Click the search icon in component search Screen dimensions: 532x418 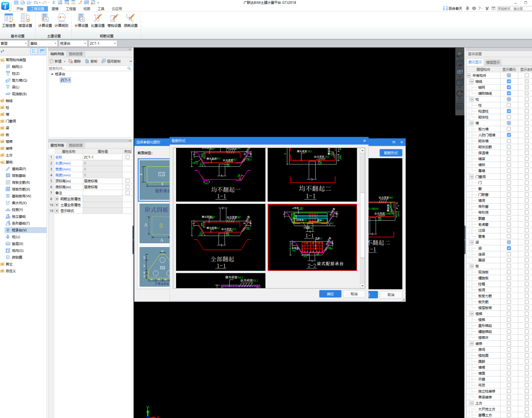(129, 68)
